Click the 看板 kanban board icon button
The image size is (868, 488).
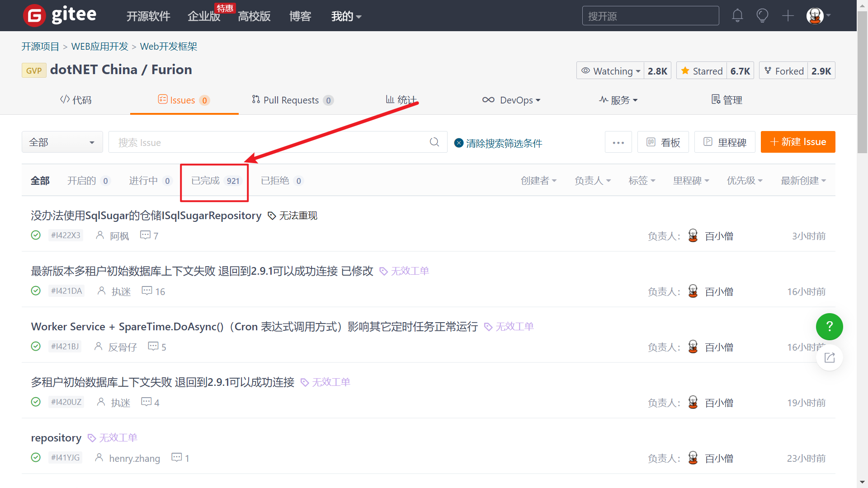pyautogui.click(x=663, y=142)
